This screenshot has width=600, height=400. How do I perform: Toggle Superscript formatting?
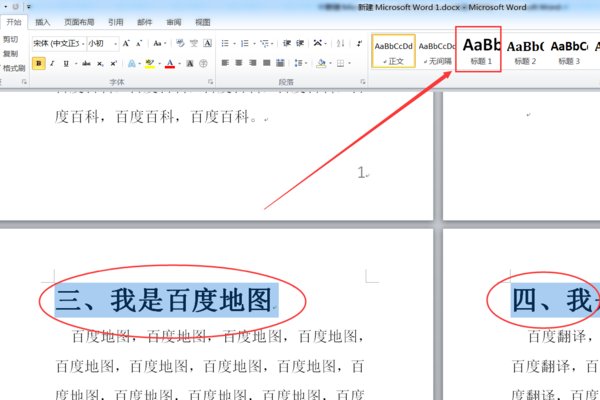click(113, 64)
